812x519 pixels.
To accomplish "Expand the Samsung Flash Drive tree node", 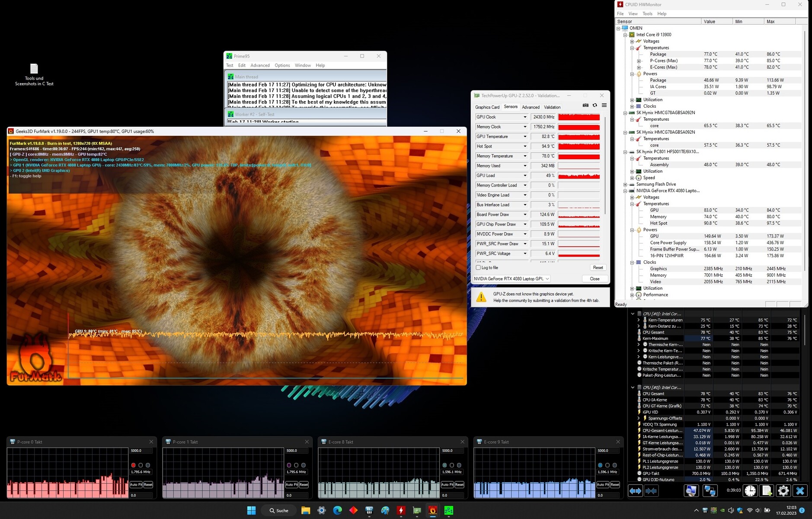I will 625,184.
